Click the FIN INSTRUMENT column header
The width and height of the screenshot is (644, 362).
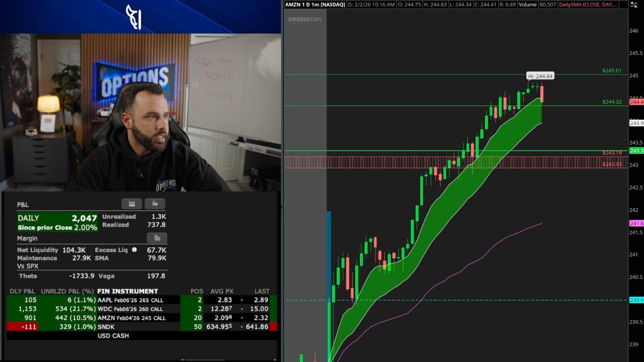pyautogui.click(x=127, y=291)
